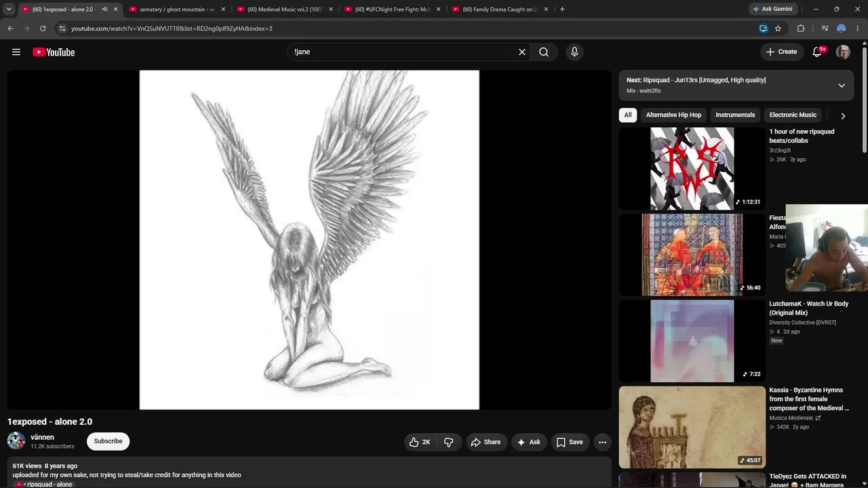The height and width of the screenshot is (488, 868).
Task: Filter by Alternative Hip Hop chip
Action: (673, 115)
